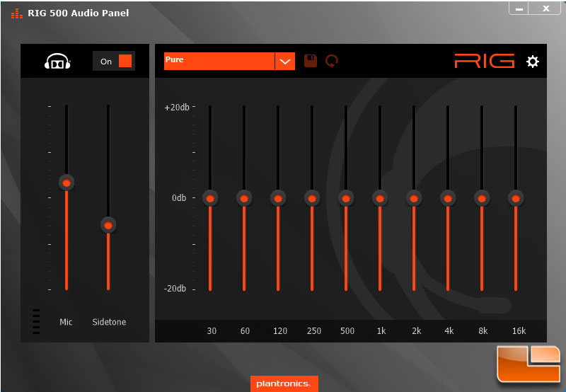
Task: Click the Sidetone slider handle
Action: (108, 226)
